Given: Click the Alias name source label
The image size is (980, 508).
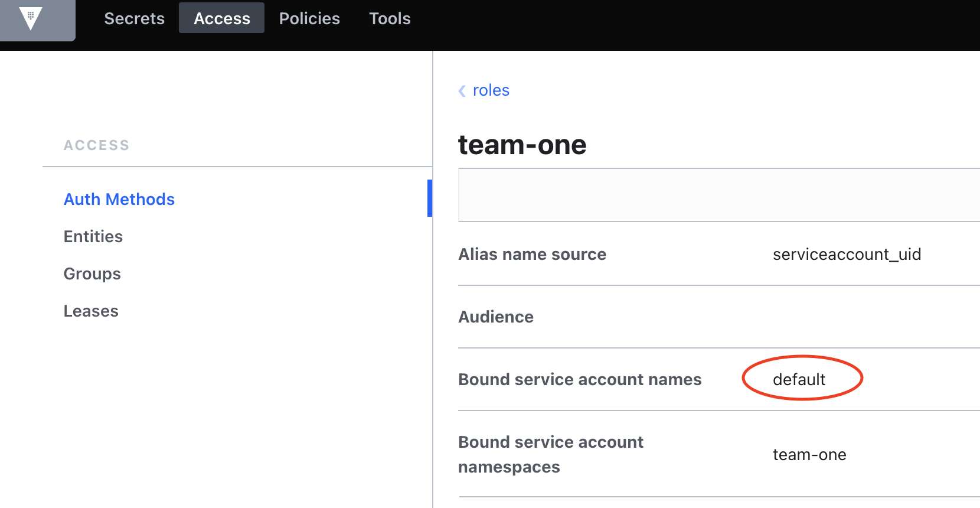Looking at the screenshot, I should point(532,254).
